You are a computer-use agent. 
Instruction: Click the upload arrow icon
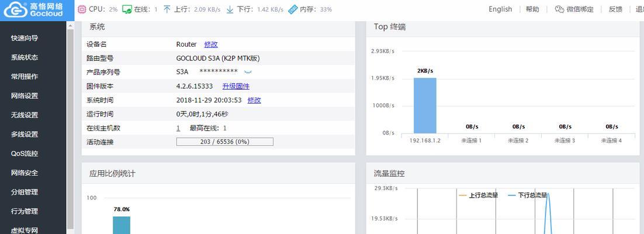tap(167, 9)
